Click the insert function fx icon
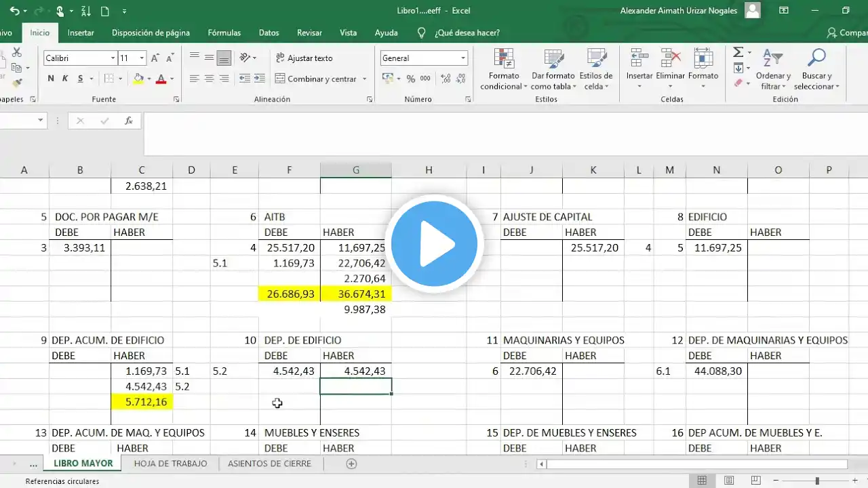This screenshot has height=488, width=868. (129, 121)
